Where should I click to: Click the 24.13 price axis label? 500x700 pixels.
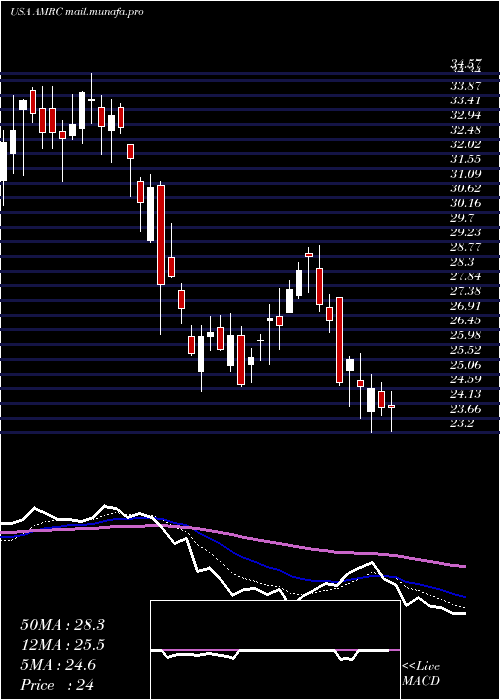coord(465,394)
